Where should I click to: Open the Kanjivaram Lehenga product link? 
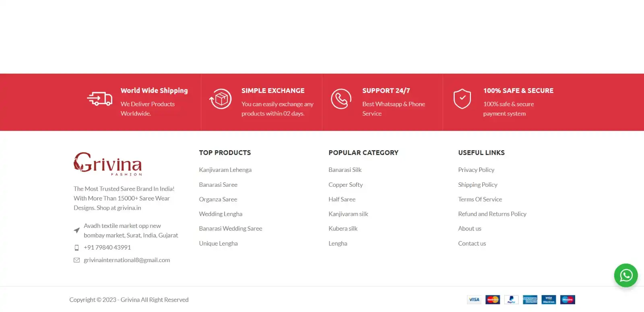coord(225,170)
